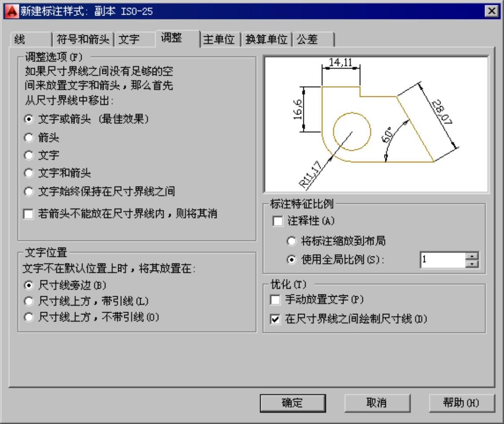
Task: Open the 符号和箭头 tab
Action: pos(83,40)
